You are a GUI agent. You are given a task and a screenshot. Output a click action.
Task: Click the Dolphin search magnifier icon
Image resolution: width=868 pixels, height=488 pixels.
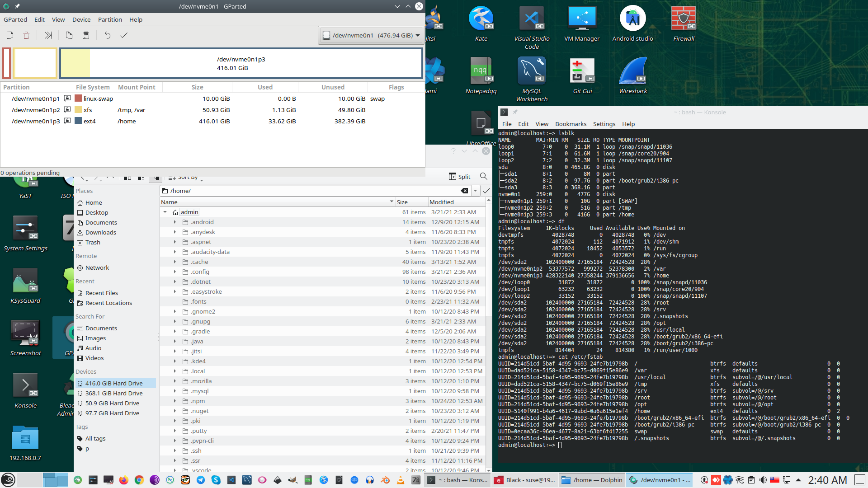(484, 176)
